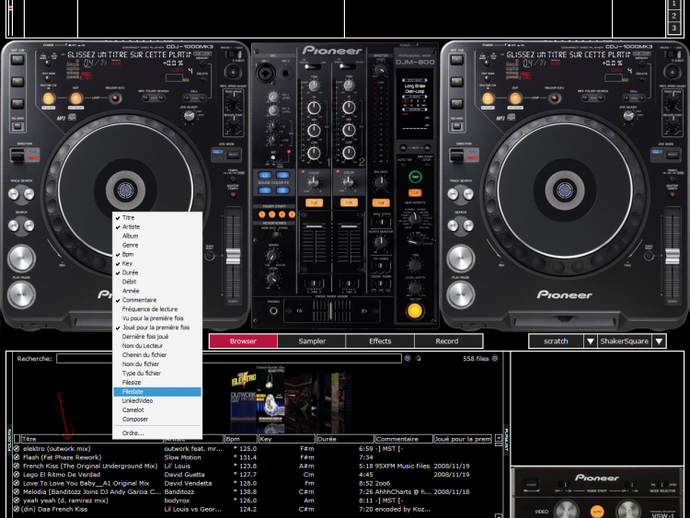Trigger hot cue A on the left deck
Viewport: 690px width, 518px height.
click(x=18, y=60)
